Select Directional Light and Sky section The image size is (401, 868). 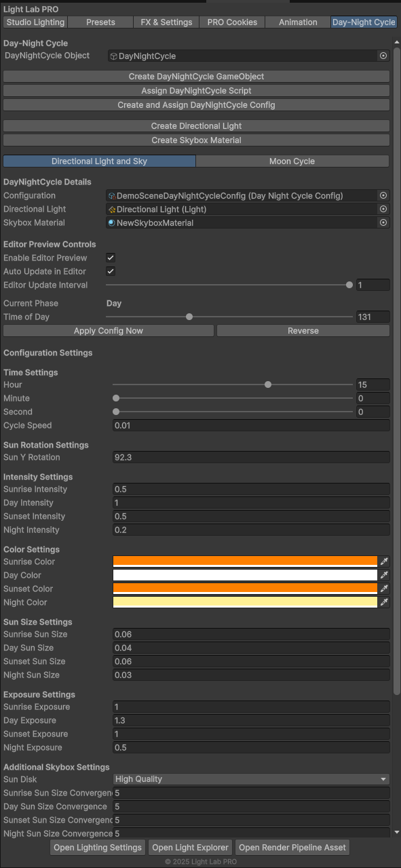[x=99, y=161]
